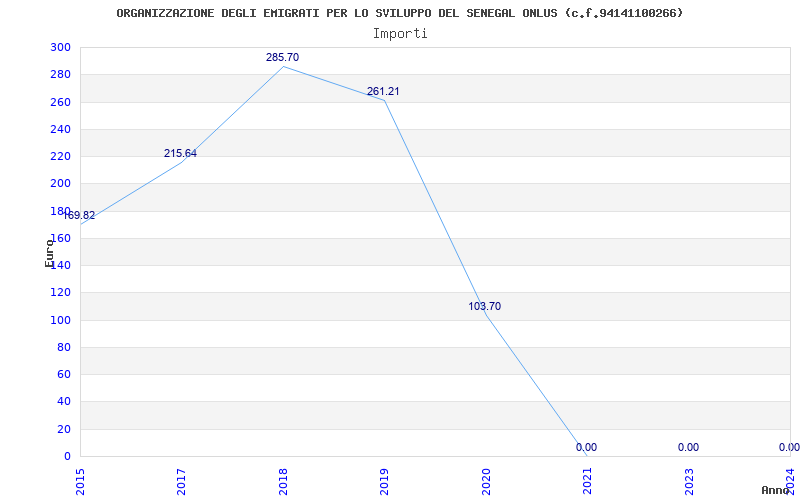
Task: Click the 2019 data point on line
Action: pos(384,100)
